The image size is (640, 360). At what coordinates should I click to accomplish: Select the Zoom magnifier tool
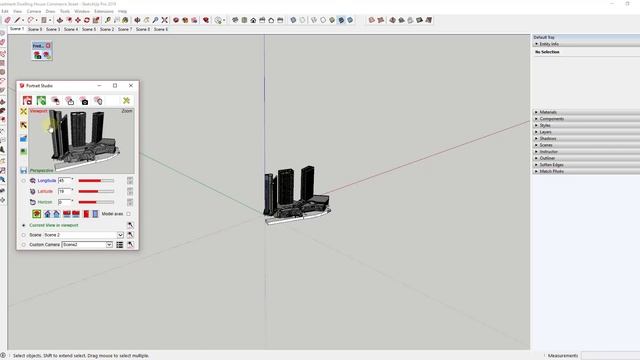point(156,20)
